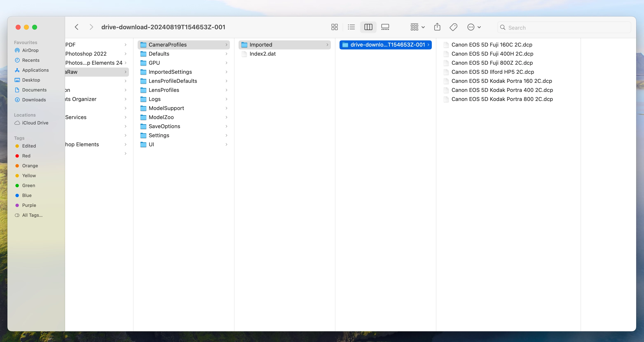Filter by the Red tag
Viewport: 644px width, 342px height.
coord(26,156)
